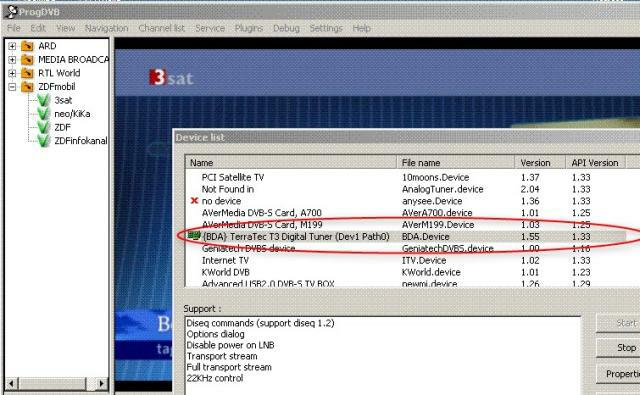Click the RTL World folder icon

27,73
